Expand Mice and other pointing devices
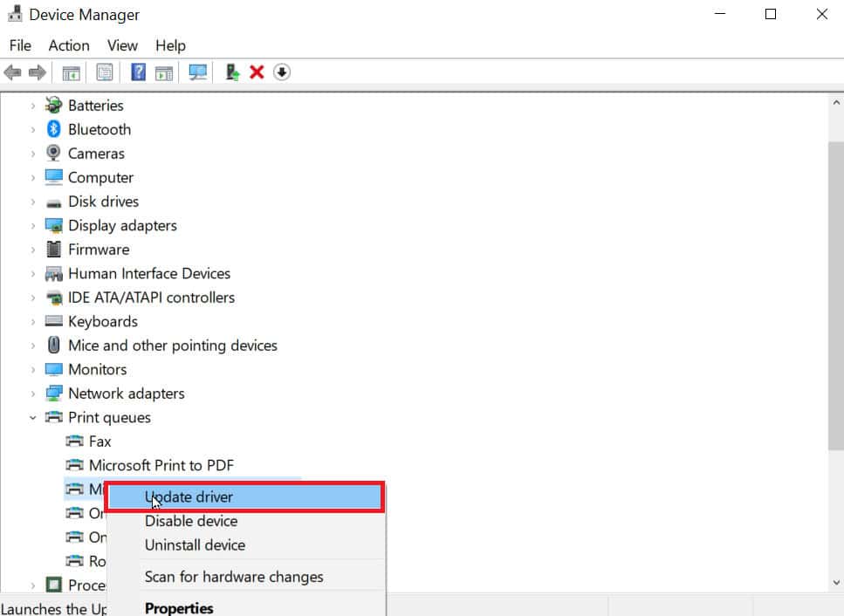The height and width of the screenshot is (616, 844). tap(33, 346)
